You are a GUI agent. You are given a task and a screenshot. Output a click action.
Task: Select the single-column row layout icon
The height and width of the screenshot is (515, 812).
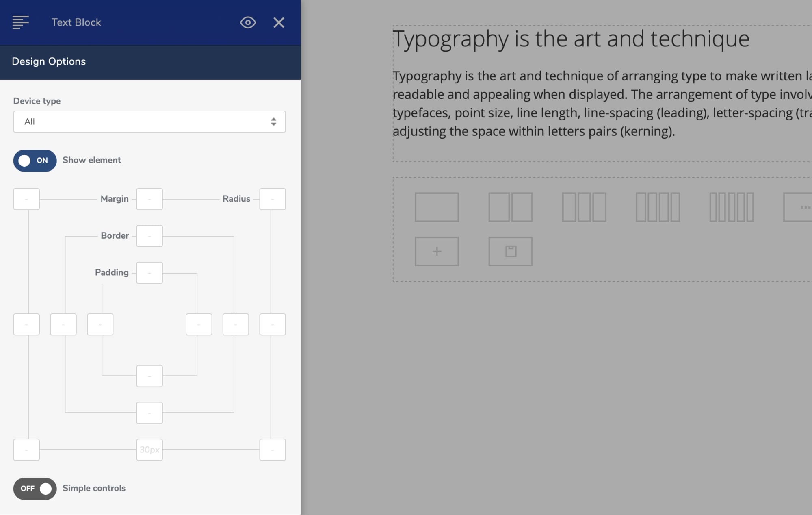pyautogui.click(x=437, y=207)
